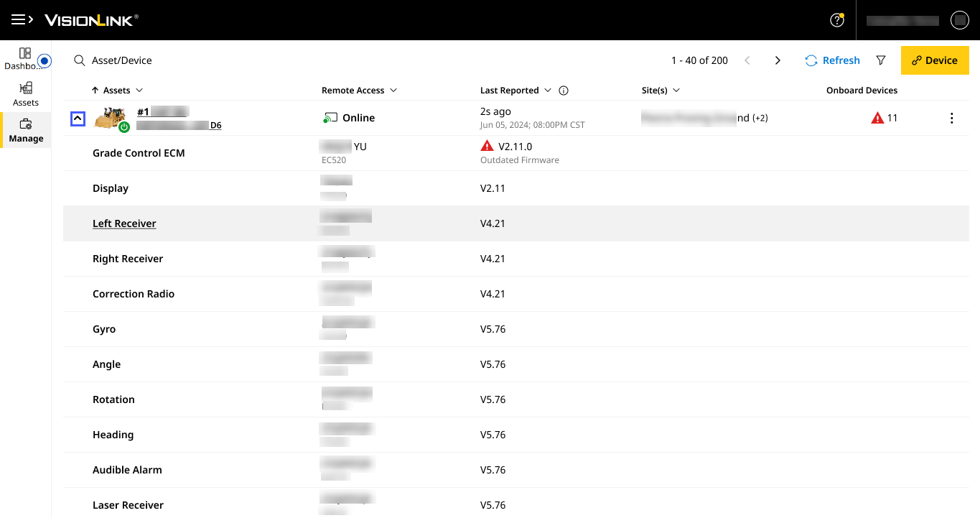Open the Site(s) column dropdown

point(676,91)
